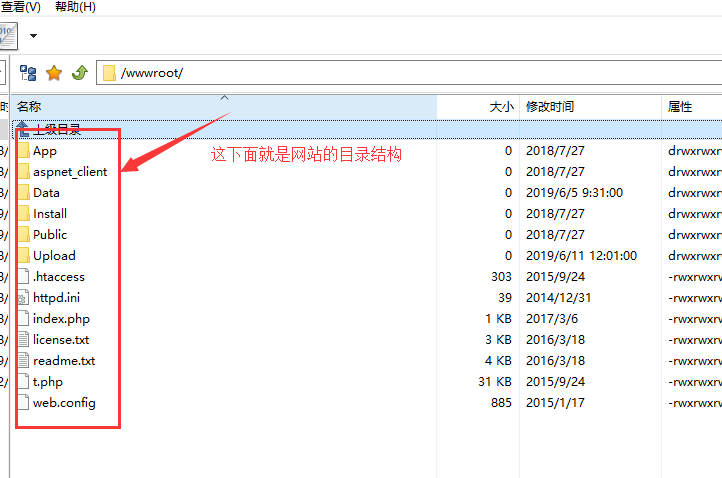Select the aspnet_client folder
The image size is (722, 478).
69,172
